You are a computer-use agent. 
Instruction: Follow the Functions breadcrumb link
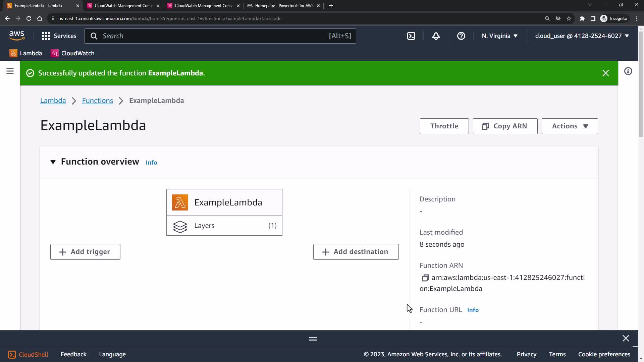97,101
